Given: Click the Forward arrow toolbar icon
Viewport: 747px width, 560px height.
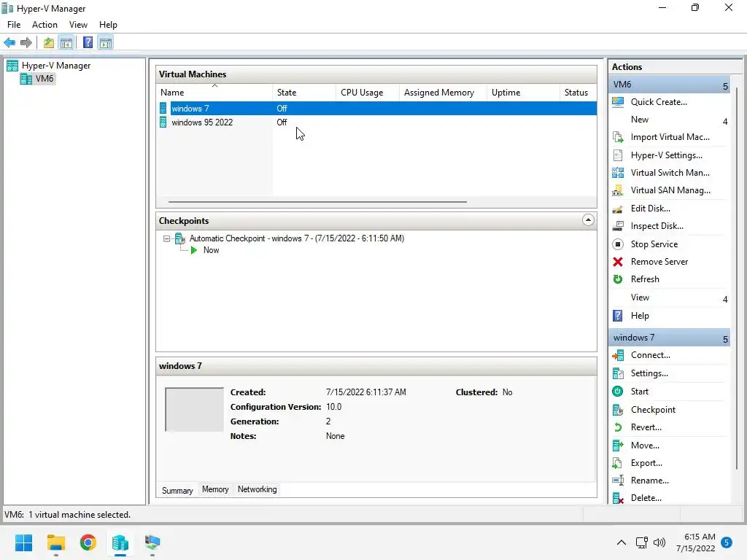Looking at the screenshot, I should tap(26, 43).
